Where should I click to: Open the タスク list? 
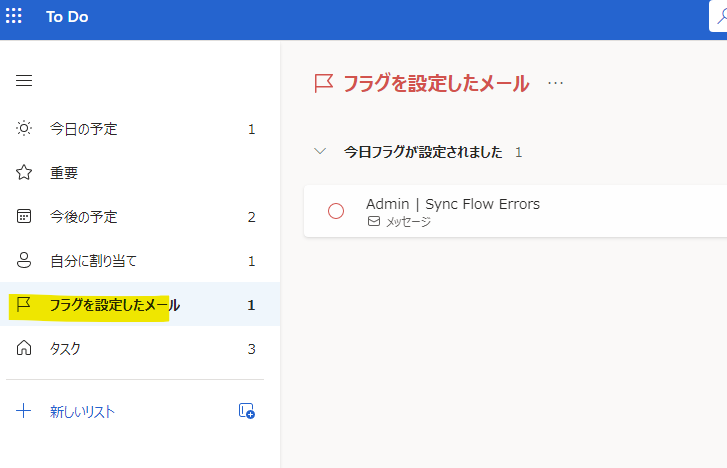pyautogui.click(x=140, y=348)
